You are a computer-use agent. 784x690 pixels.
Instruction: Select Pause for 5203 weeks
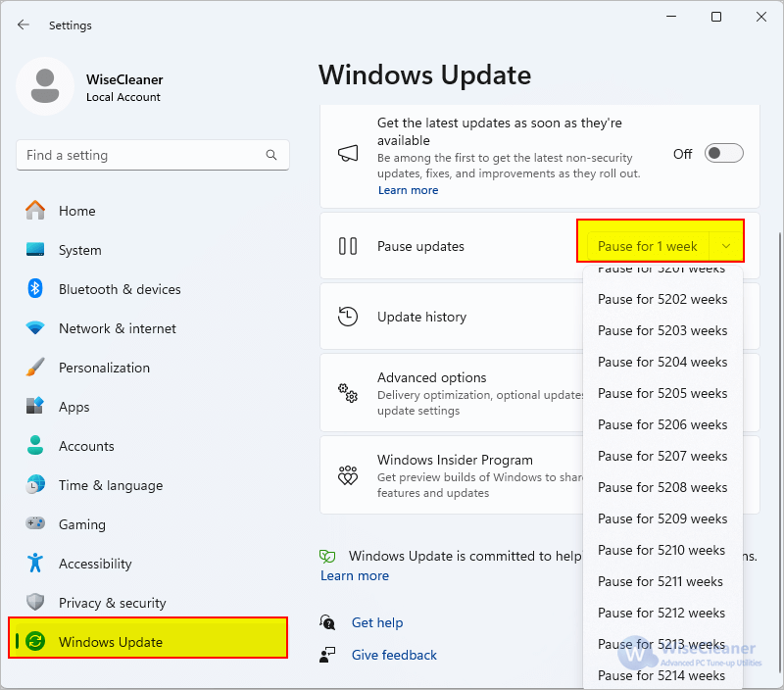[x=662, y=330]
